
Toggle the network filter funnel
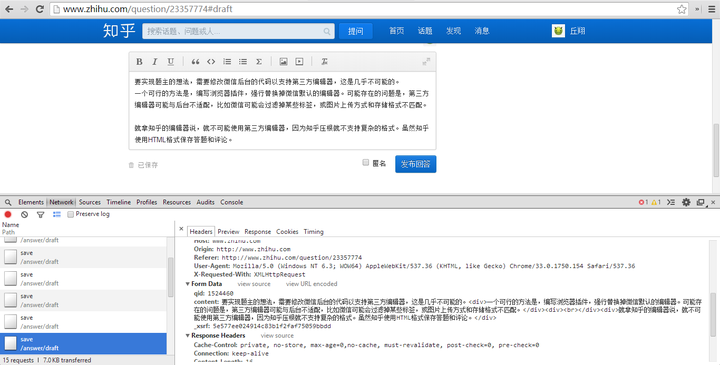click(40, 214)
